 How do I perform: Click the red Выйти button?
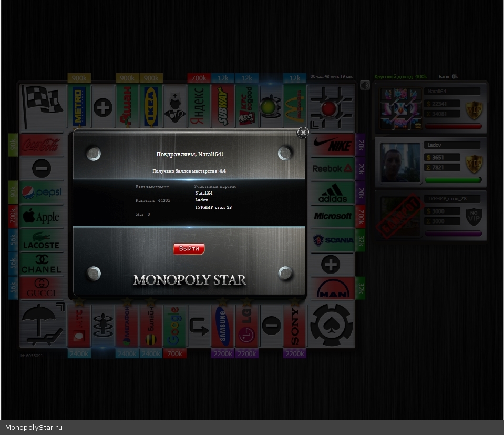[189, 249]
